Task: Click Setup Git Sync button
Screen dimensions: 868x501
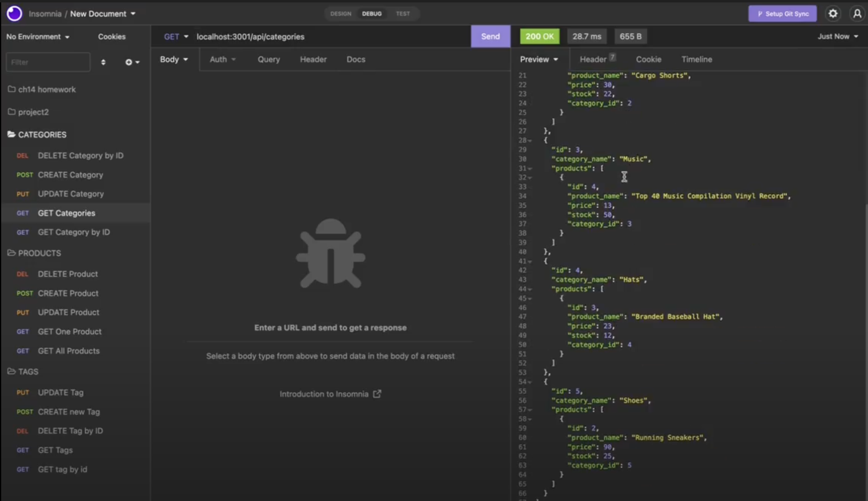Action: [782, 14]
